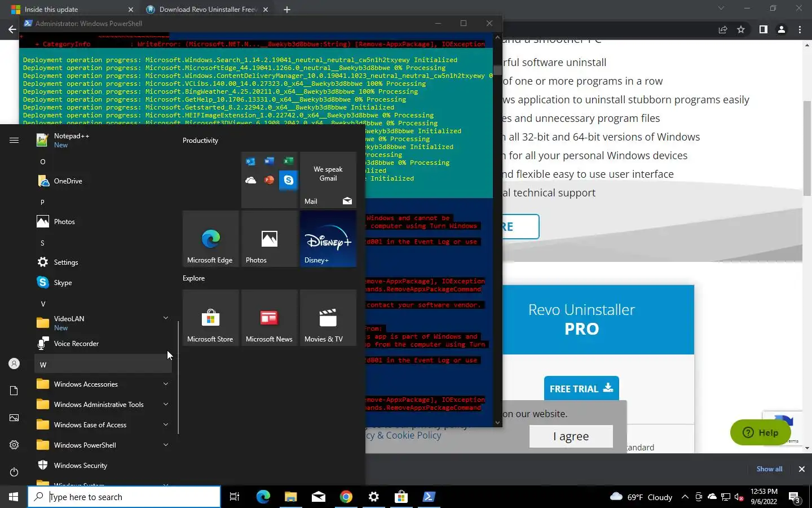The image size is (812, 508).
Task: Open File Explorer from the taskbar
Action: pyautogui.click(x=291, y=497)
